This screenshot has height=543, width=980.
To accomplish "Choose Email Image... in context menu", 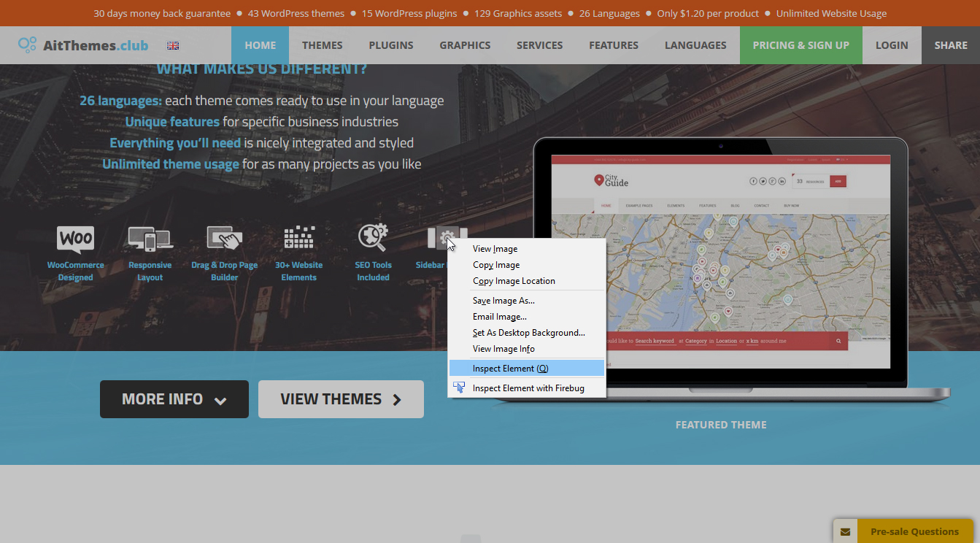I will click(x=526, y=317).
